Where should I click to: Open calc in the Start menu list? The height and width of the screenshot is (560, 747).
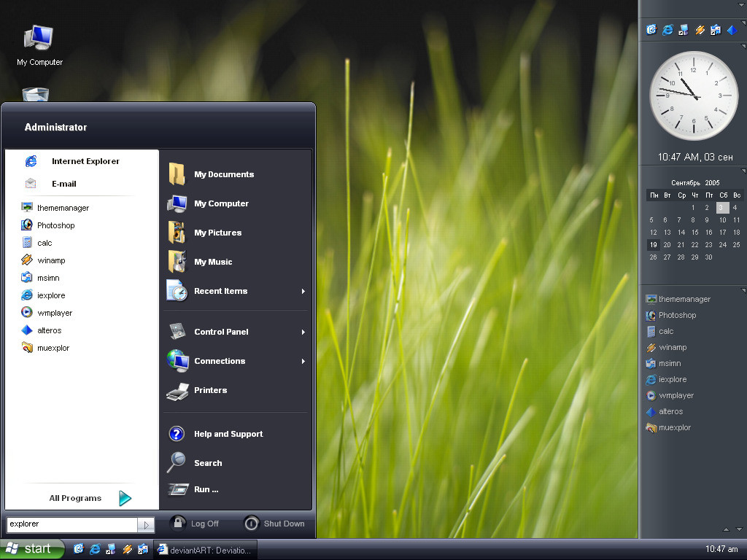[36, 243]
